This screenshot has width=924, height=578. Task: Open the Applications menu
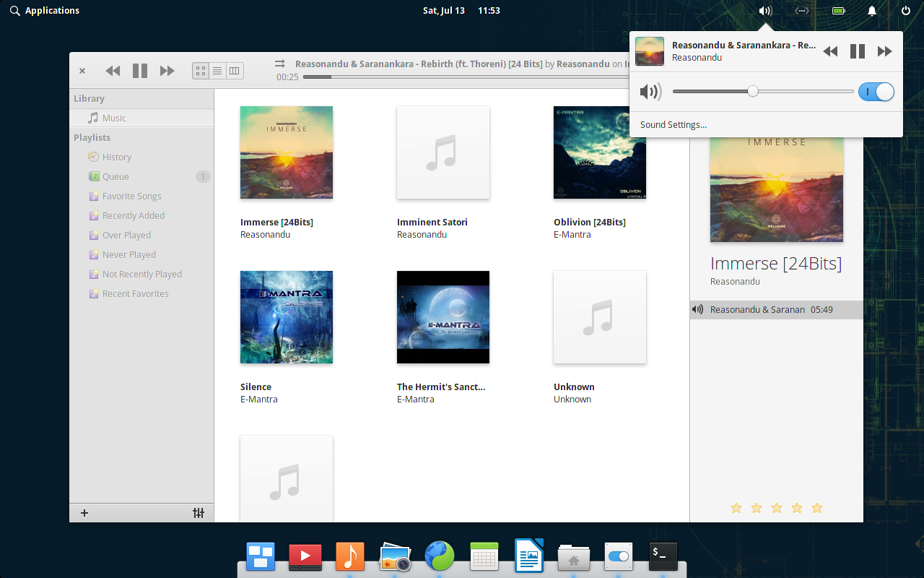45,11
